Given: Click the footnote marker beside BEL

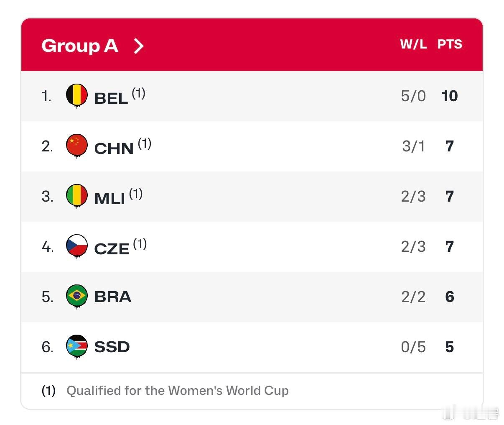Looking at the screenshot, I should pos(139,93).
